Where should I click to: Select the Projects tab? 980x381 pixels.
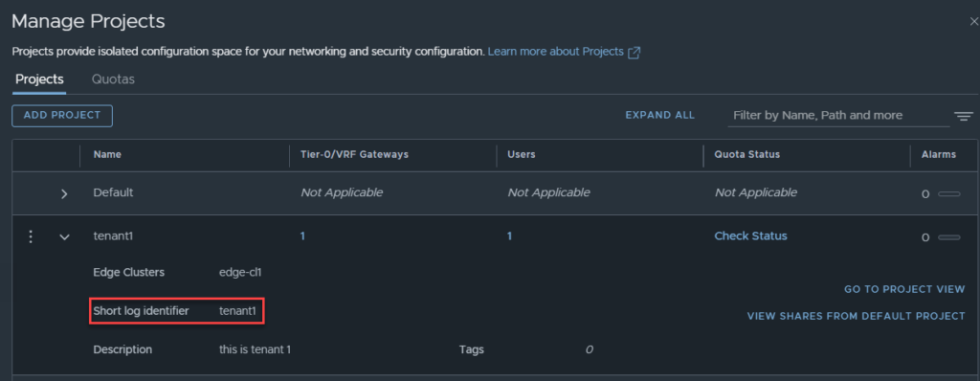[x=39, y=79]
